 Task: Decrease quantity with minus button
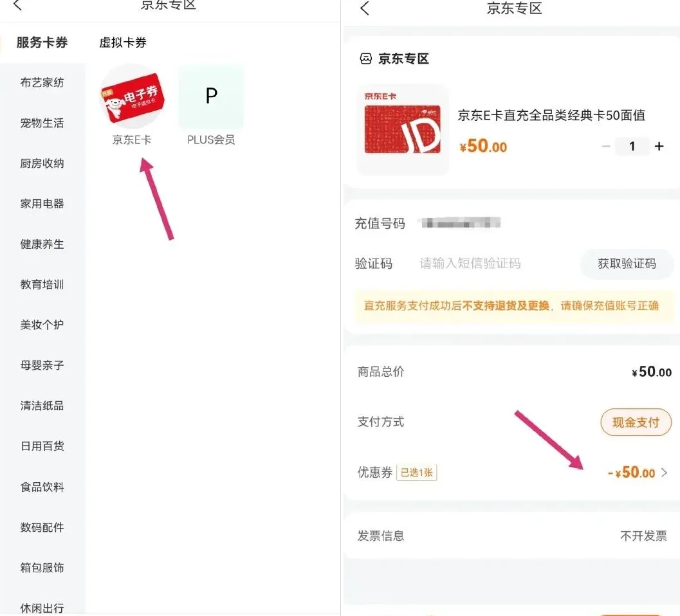606,147
